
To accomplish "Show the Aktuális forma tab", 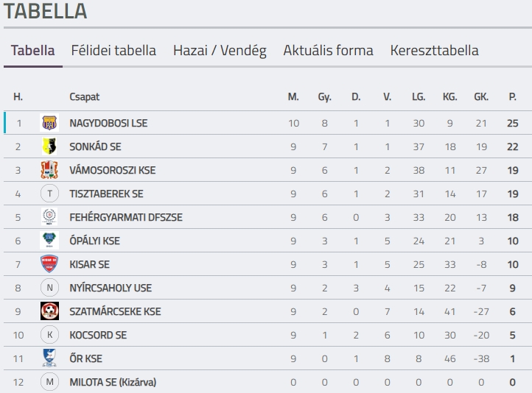I will 328,51.
